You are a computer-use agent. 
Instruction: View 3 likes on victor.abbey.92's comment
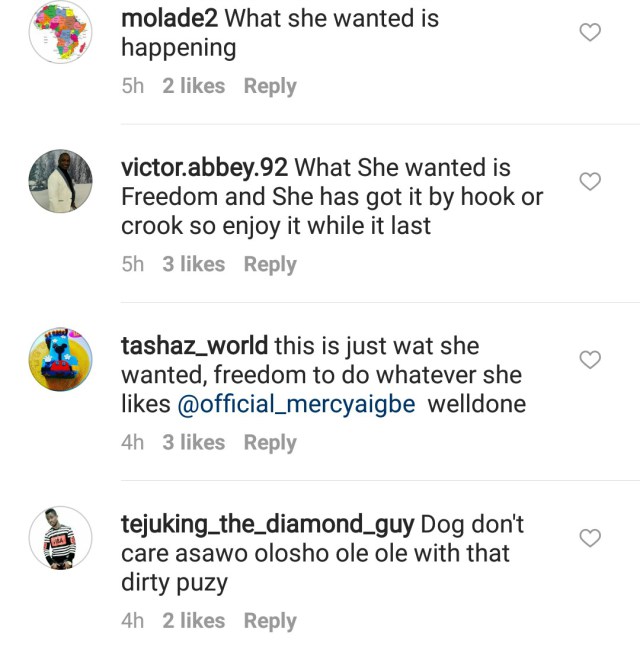194,264
